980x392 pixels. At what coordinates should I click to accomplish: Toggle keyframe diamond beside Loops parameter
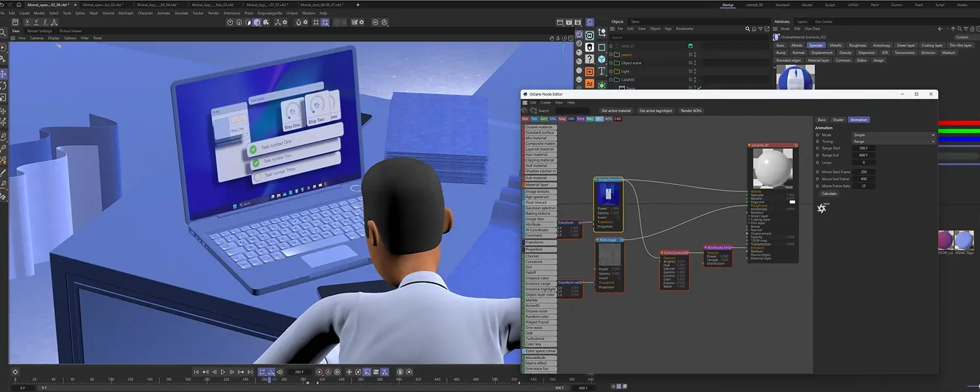coord(817,162)
